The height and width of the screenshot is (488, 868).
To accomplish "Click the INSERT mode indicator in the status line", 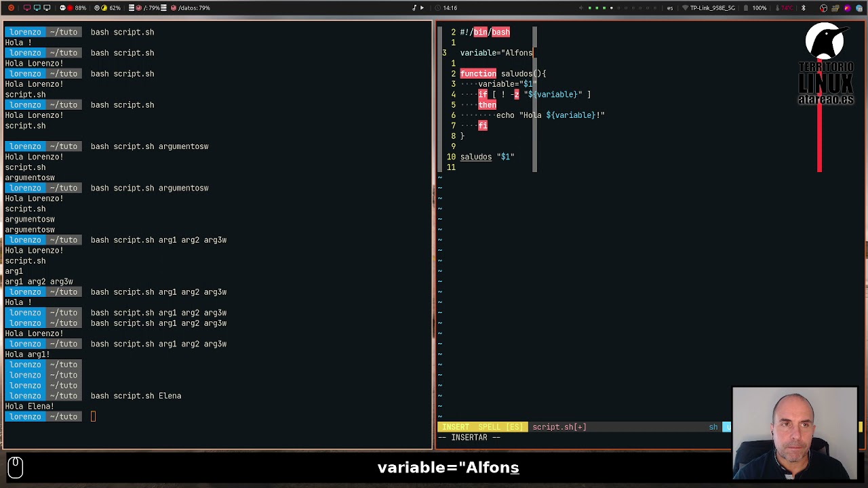I will pyautogui.click(x=456, y=427).
